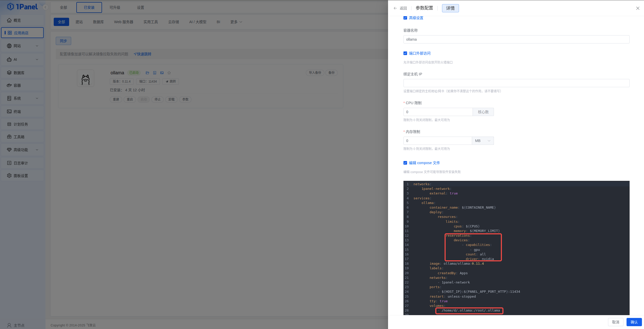Viewport: 644px width, 329px height.
Task: Toggle the 高级设置 checkbox
Action: click(405, 18)
